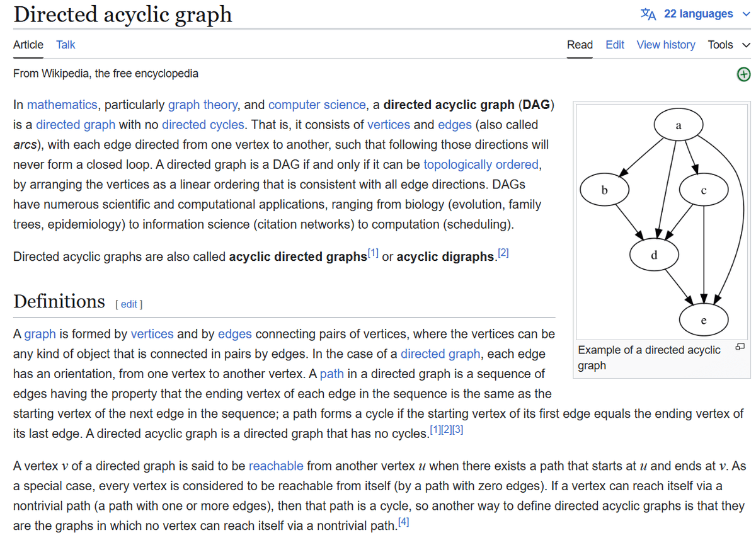Open the computer science link
The image size is (756, 540).
pyautogui.click(x=317, y=105)
